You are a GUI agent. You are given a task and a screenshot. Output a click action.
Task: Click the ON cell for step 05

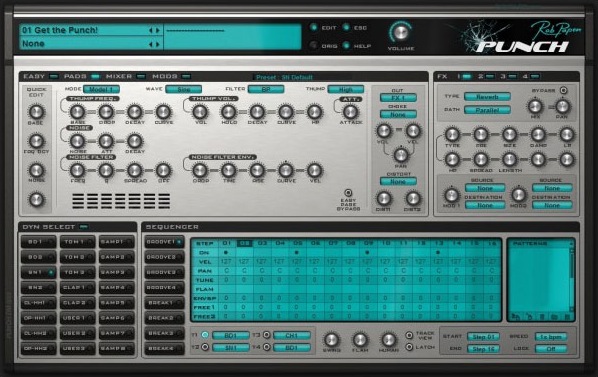pos(297,252)
